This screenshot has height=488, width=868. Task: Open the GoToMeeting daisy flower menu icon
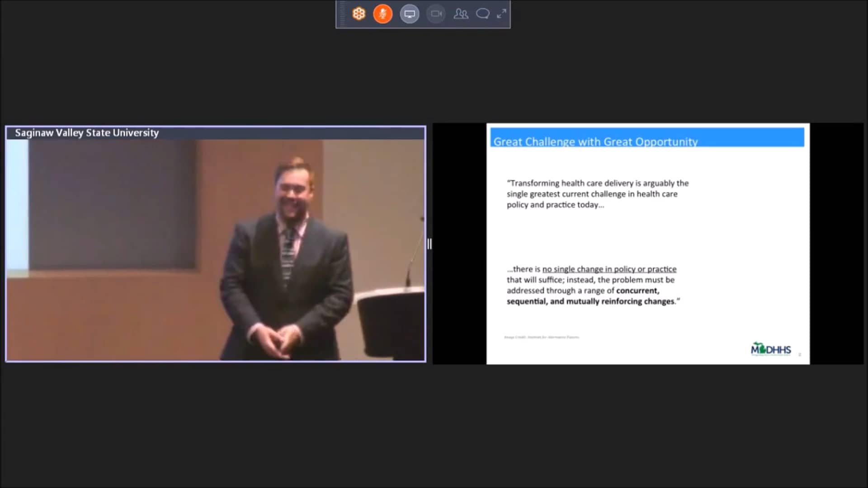[359, 14]
